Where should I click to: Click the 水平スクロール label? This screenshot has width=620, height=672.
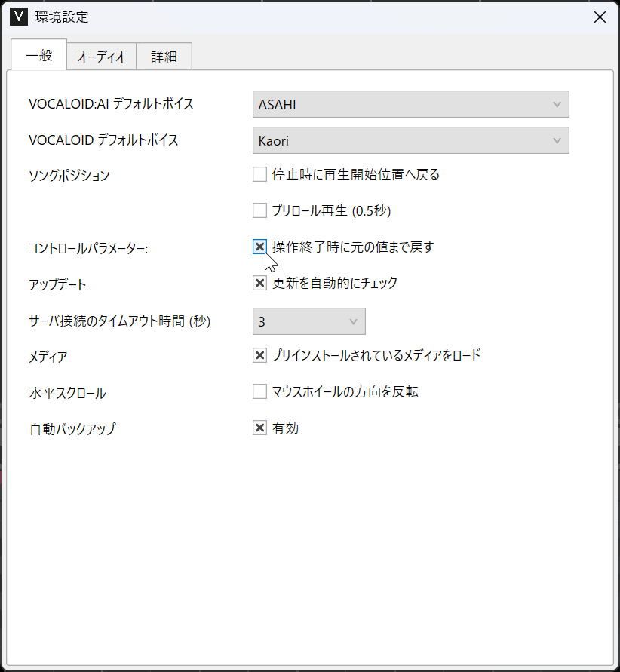click(x=67, y=393)
